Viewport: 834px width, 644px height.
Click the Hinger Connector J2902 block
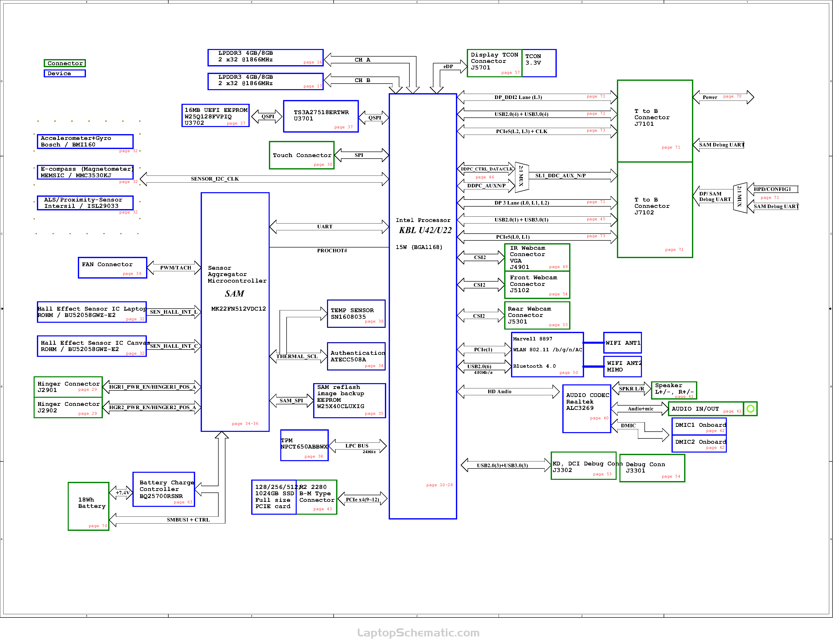pyautogui.click(x=68, y=407)
